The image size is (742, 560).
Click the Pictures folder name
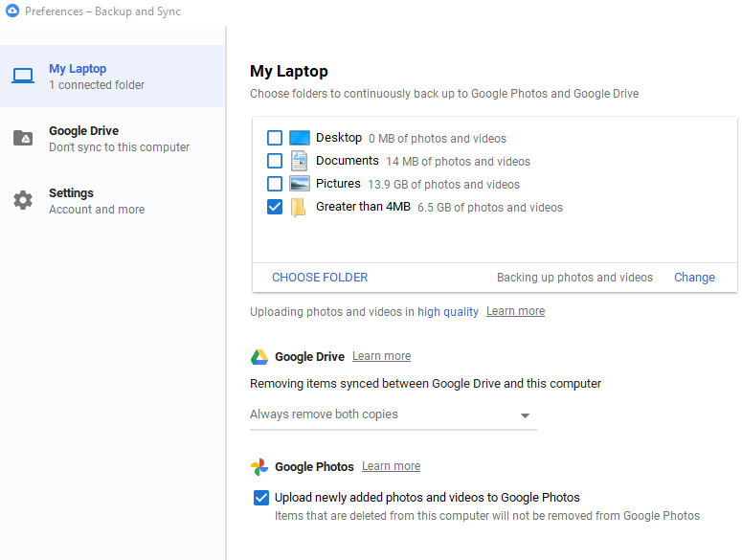(338, 184)
